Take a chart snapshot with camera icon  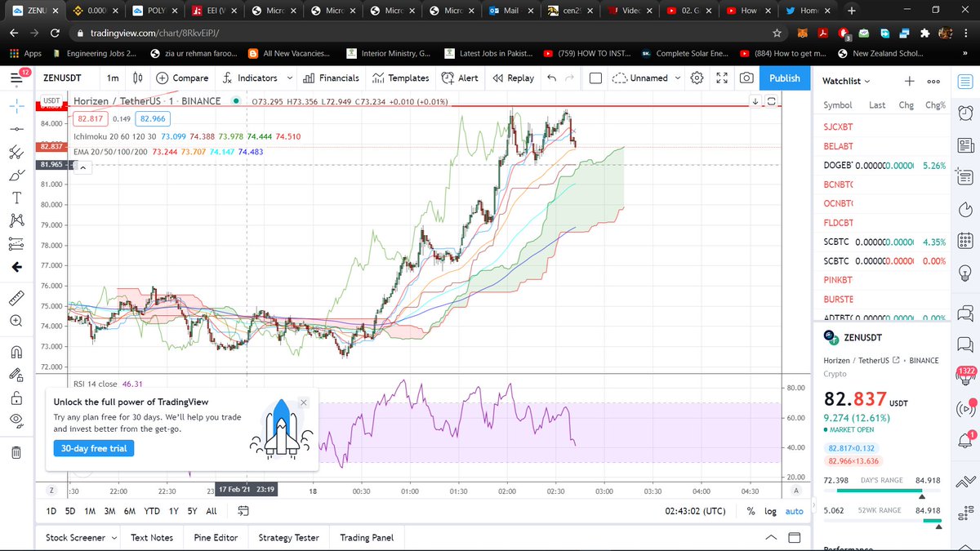[746, 78]
